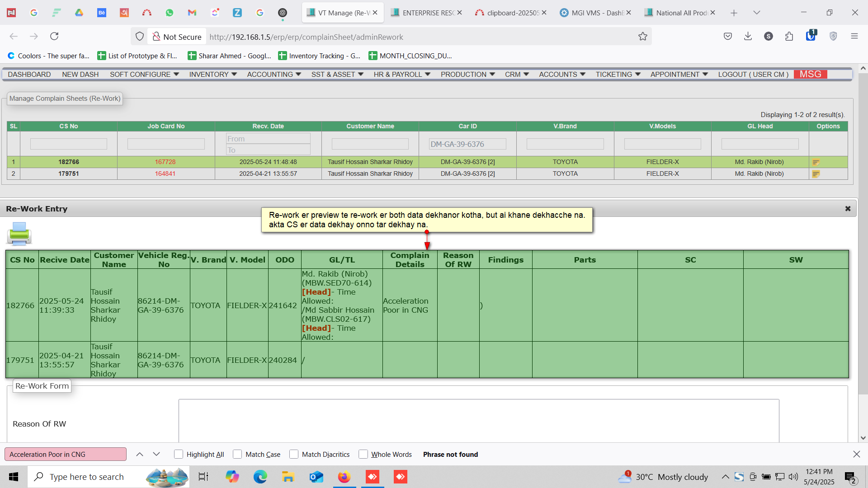
Task: Click the Car ID filter field
Action: (467, 144)
